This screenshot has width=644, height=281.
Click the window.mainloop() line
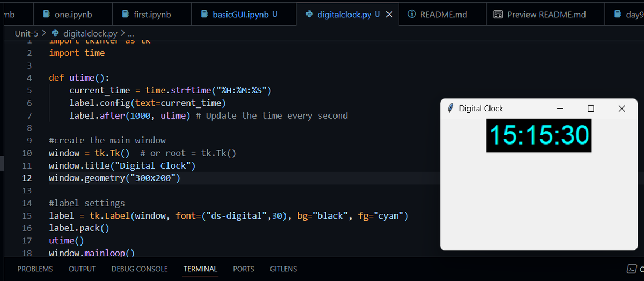pos(92,253)
